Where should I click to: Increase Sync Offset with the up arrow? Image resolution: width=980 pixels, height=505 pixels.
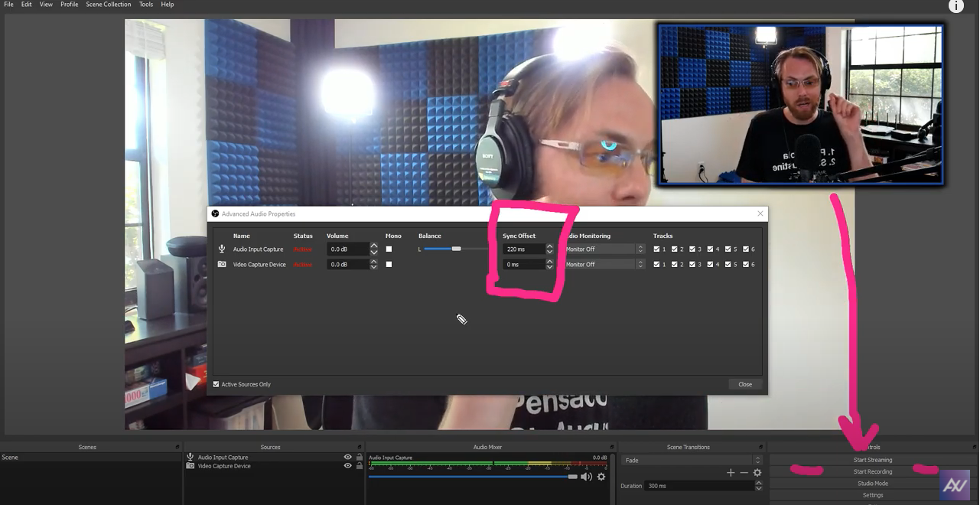click(x=549, y=246)
